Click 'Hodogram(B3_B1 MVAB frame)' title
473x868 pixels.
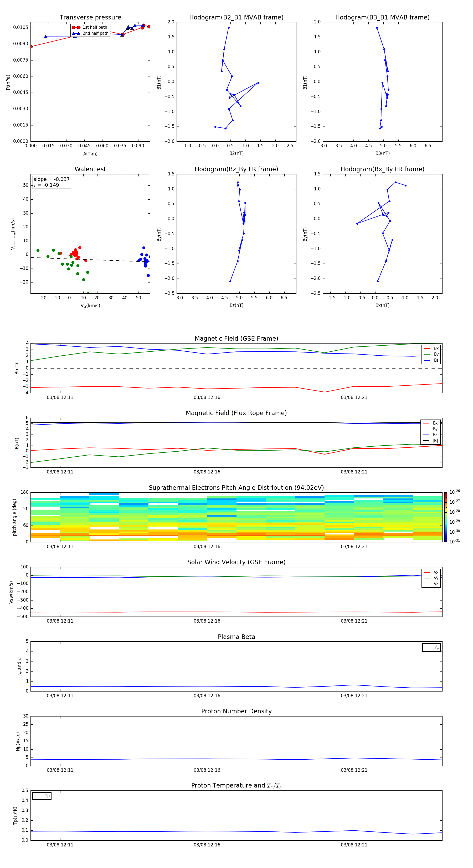pyautogui.click(x=382, y=18)
